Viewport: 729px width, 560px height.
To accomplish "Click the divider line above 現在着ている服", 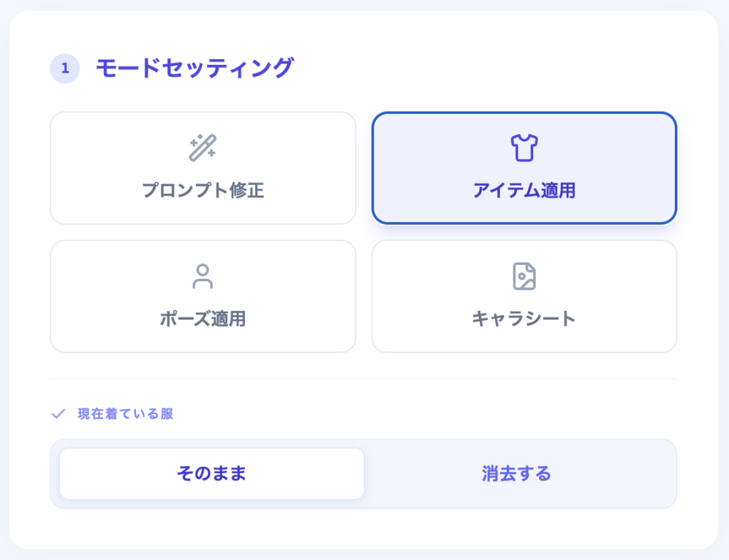I will [x=363, y=379].
